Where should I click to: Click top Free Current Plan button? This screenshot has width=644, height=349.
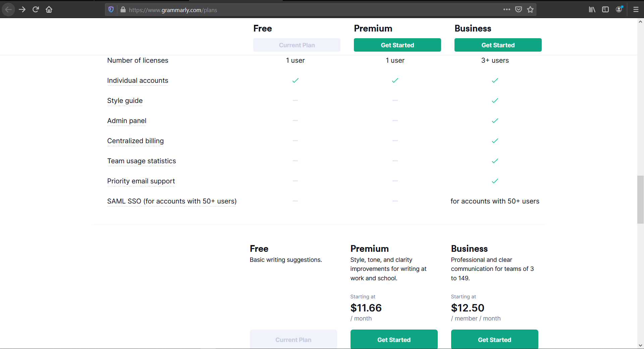click(297, 45)
